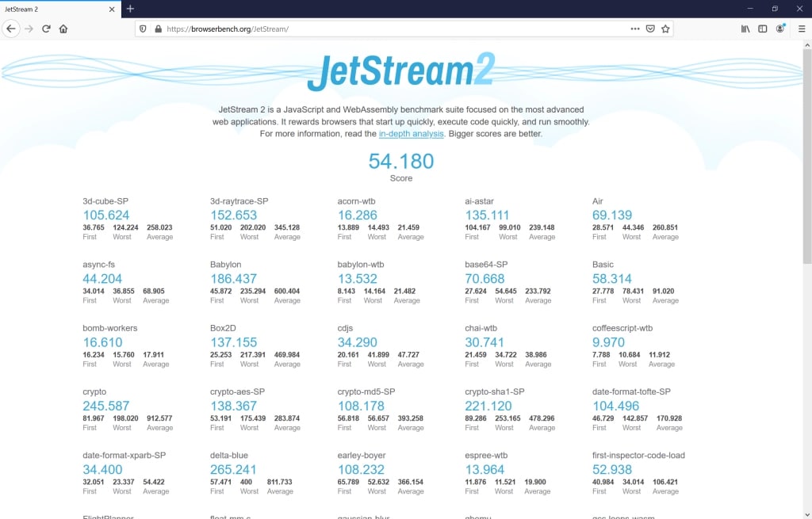Click the coffeescript-wtb score 9.970
The height and width of the screenshot is (519, 812).
pyautogui.click(x=608, y=342)
